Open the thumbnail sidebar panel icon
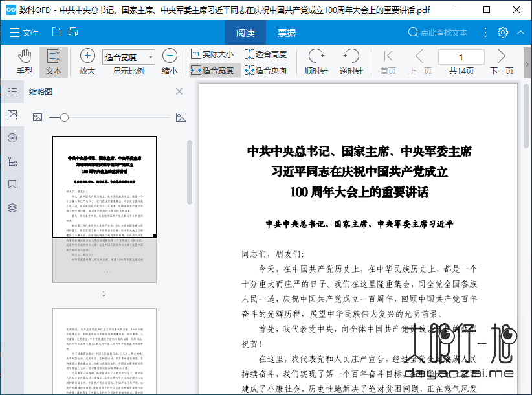This screenshot has height=395, width=532. point(12,115)
